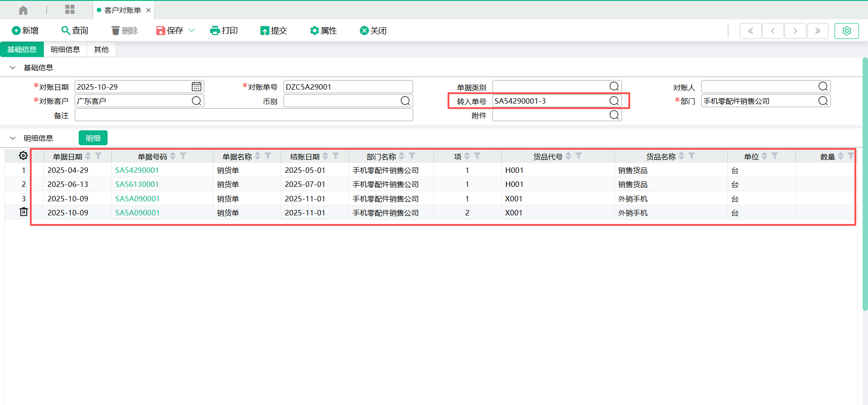
Task: Click the green 明细 button
Action: click(93, 138)
